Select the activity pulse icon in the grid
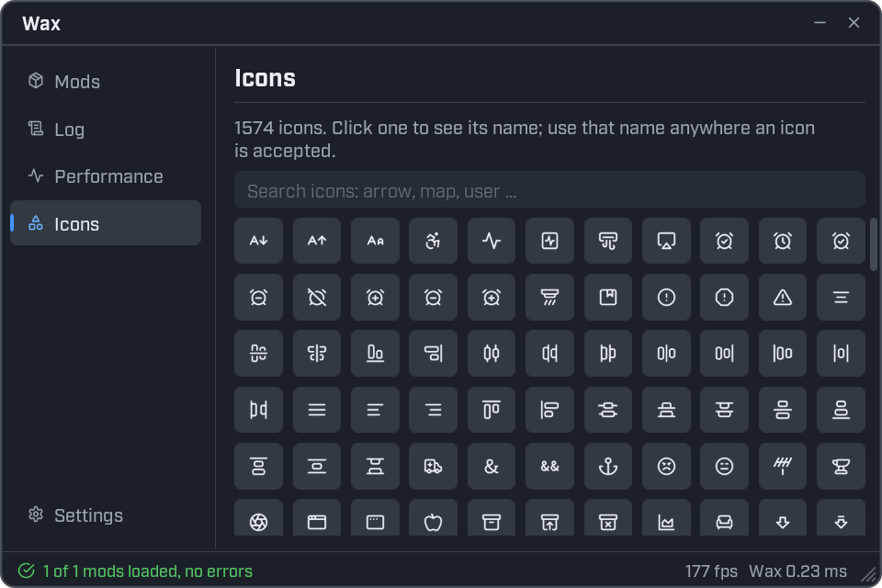 click(x=492, y=241)
